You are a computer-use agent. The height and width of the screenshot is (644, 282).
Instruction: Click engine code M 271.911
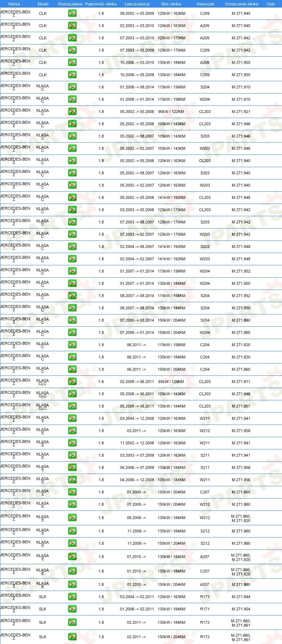tap(241, 382)
